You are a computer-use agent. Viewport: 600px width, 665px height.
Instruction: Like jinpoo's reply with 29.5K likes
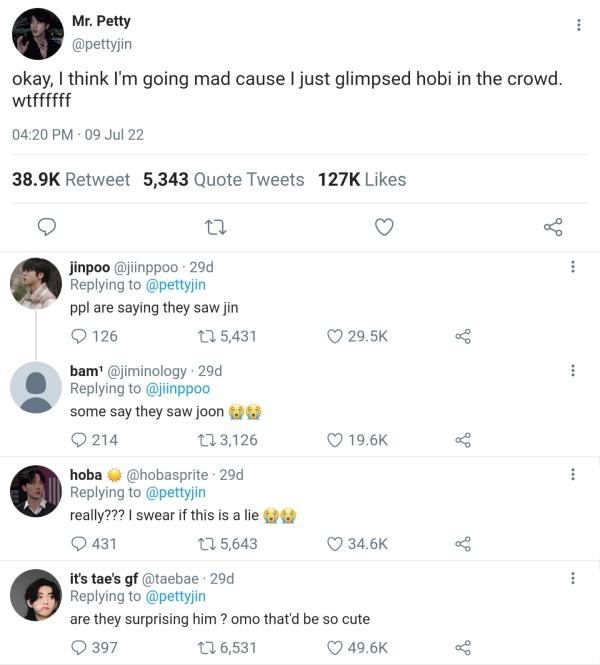coord(336,337)
